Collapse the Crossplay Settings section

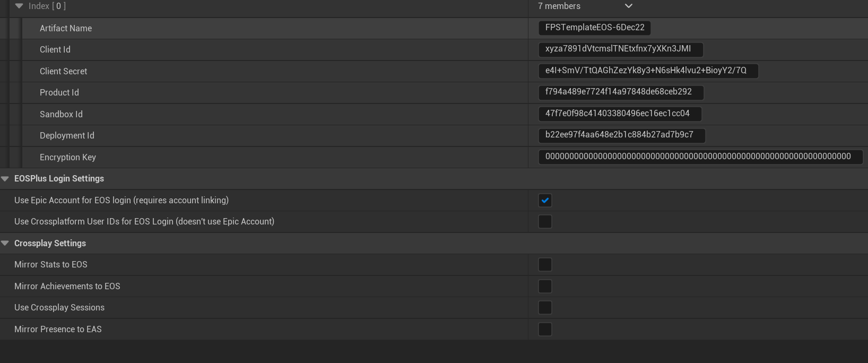pos(5,243)
